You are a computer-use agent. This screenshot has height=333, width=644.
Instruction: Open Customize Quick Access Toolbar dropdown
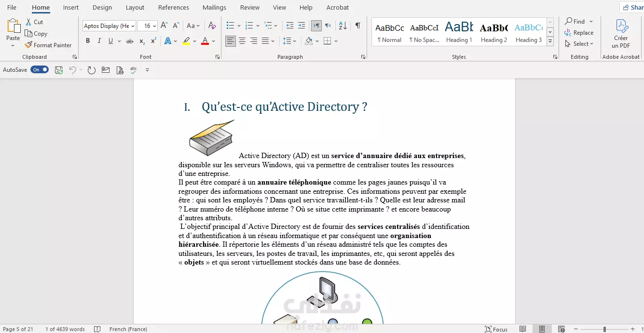pos(147,70)
